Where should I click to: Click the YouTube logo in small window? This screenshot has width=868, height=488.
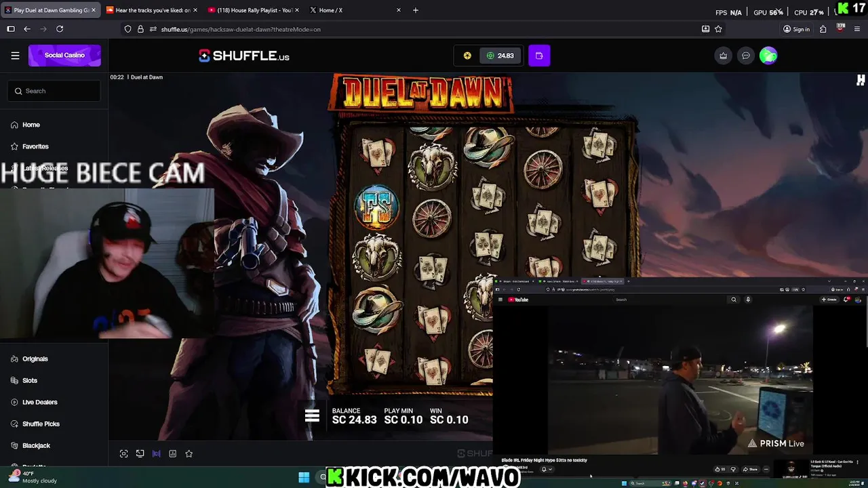coord(518,300)
